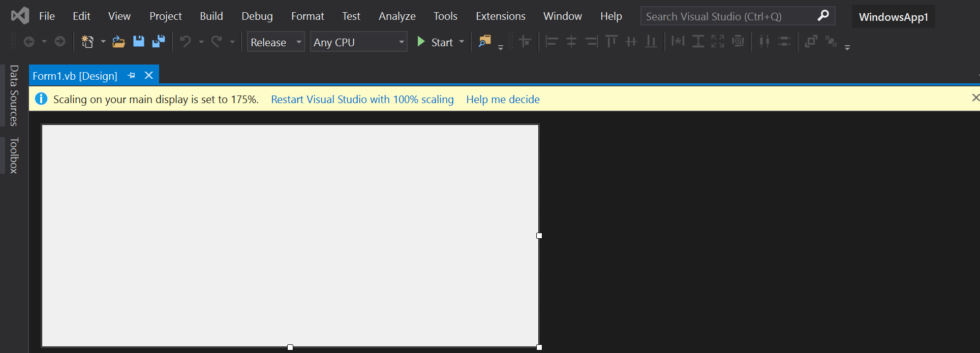Screen dimensions: 980x353
Task: Open the Tools menu
Action: (445, 16)
